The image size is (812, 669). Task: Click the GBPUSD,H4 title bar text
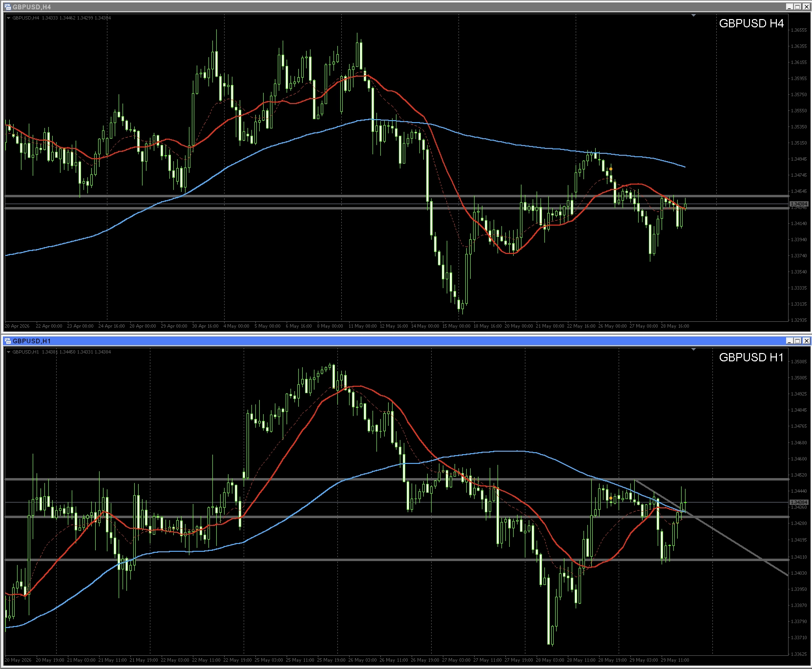(x=31, y=7)
